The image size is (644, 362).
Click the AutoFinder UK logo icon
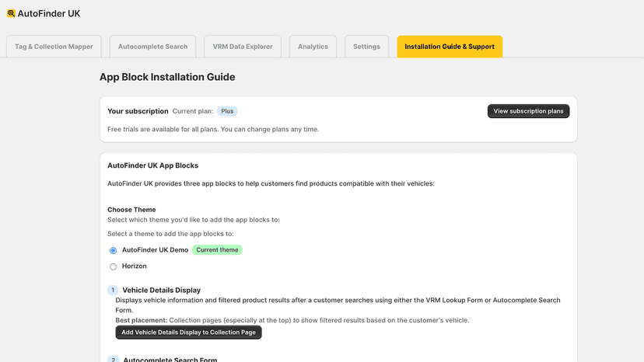[11, 13]
